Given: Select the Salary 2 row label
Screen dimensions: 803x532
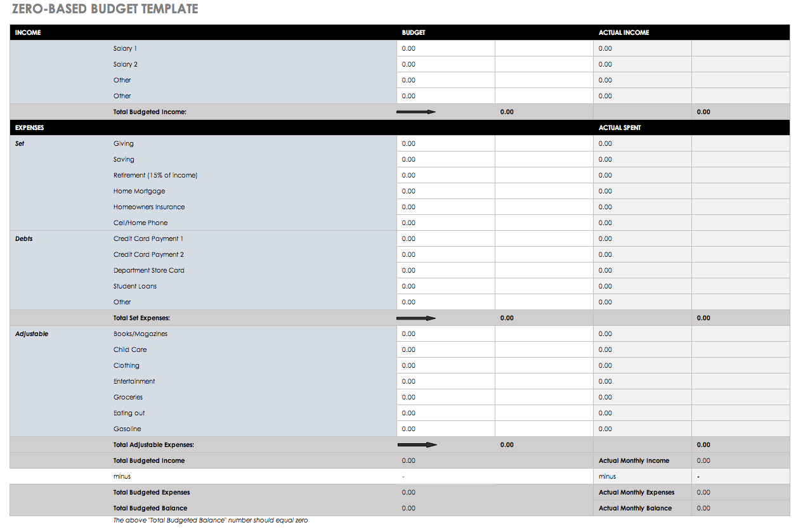Looking at the screenshot, I should pyautogui.click(x=125, y=64).
